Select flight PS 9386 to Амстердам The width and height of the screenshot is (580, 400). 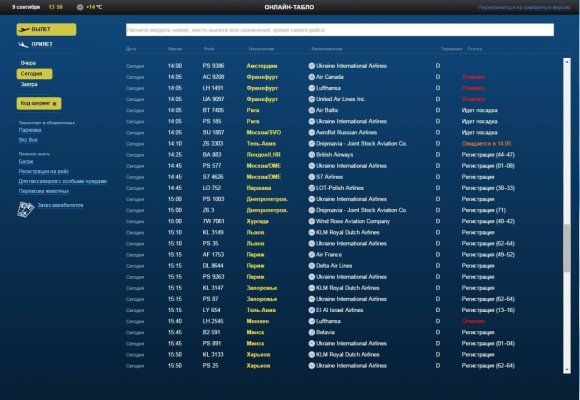pos(342,66)
